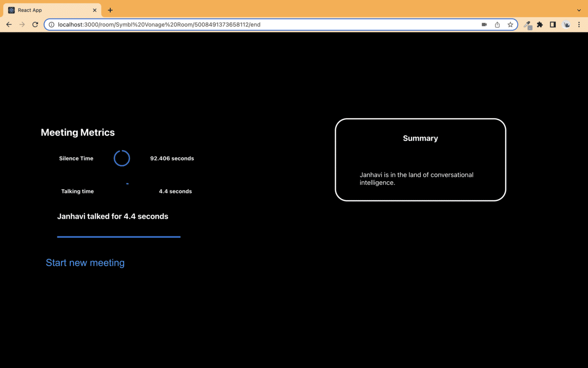Open the Extensions puzzle piece menu
Screen dimensions: 588x368
540,24
